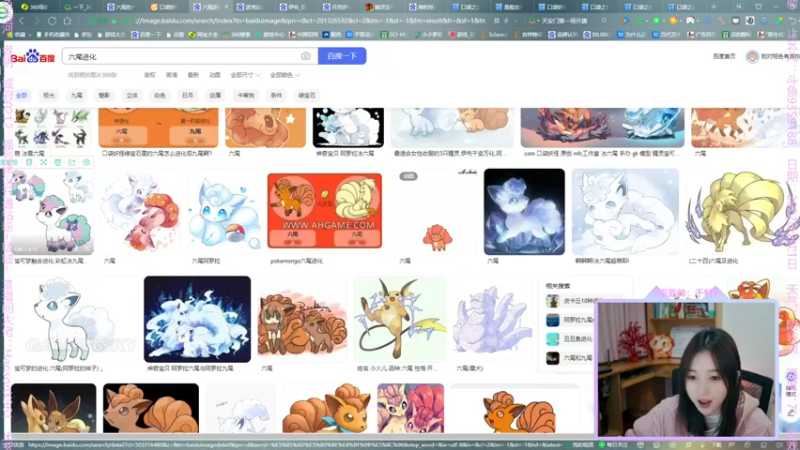Go to the browser home page icon
The image size is (800, 450).
(x=67, y=21)
